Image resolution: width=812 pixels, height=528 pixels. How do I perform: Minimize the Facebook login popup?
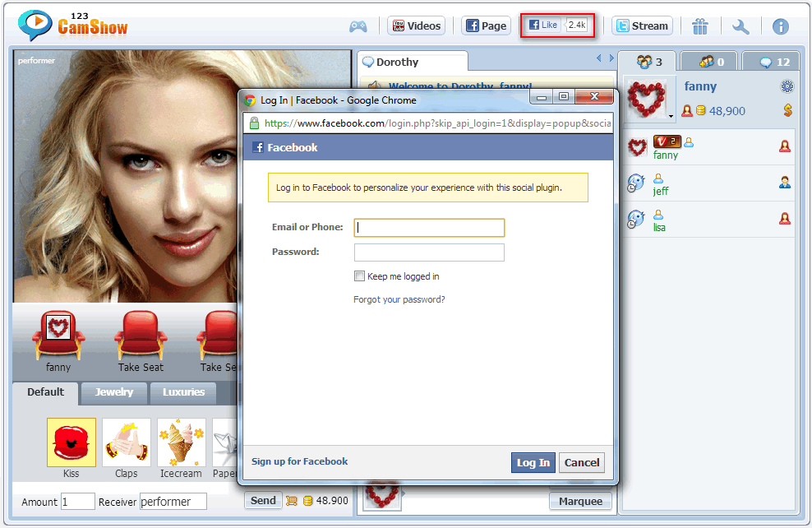tap(542, 97)
